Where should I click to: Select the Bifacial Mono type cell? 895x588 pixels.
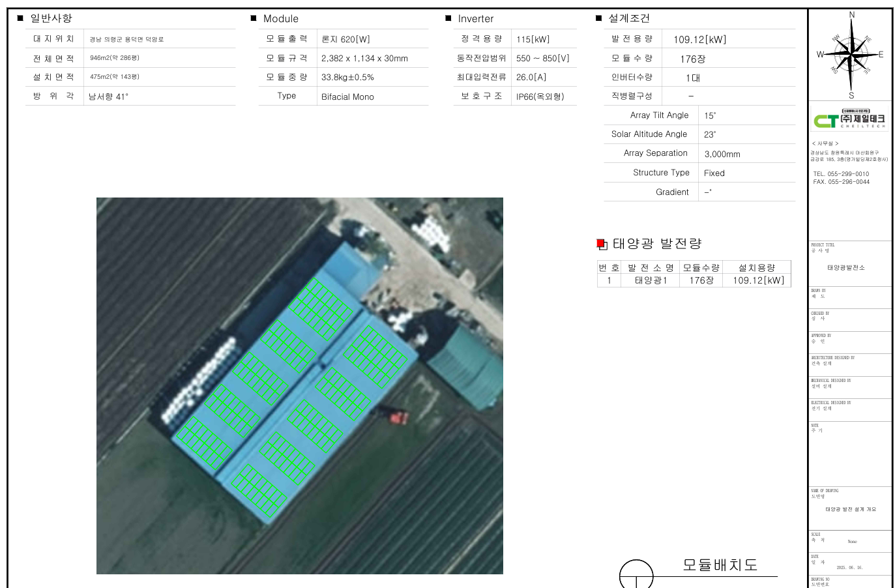click(347, 96)
